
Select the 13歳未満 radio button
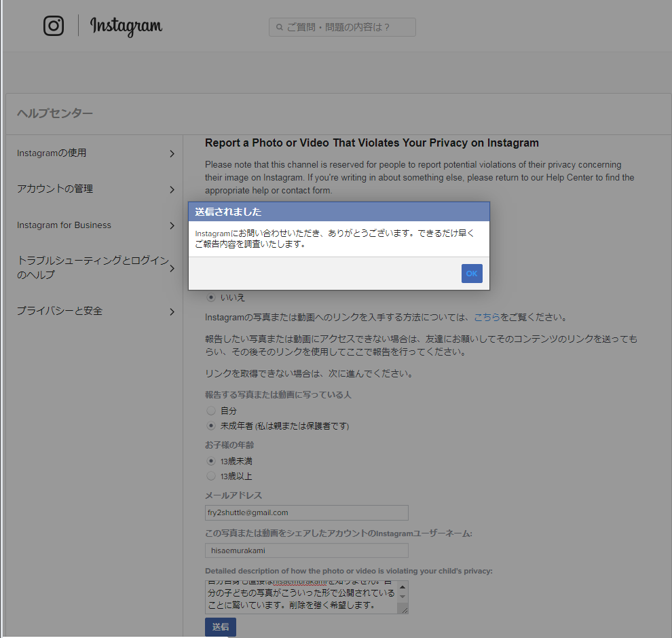click(211, 461)
